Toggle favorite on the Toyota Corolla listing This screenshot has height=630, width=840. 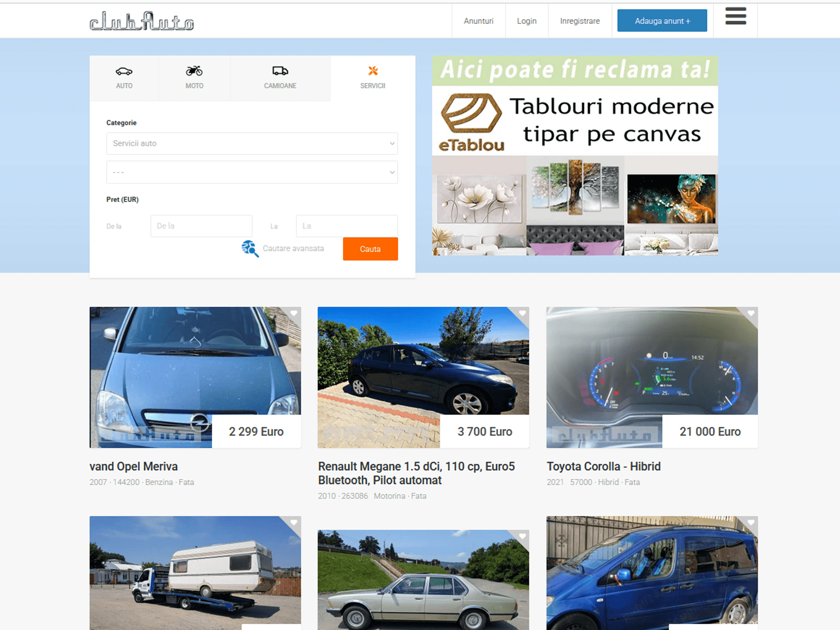coord(751,314)
